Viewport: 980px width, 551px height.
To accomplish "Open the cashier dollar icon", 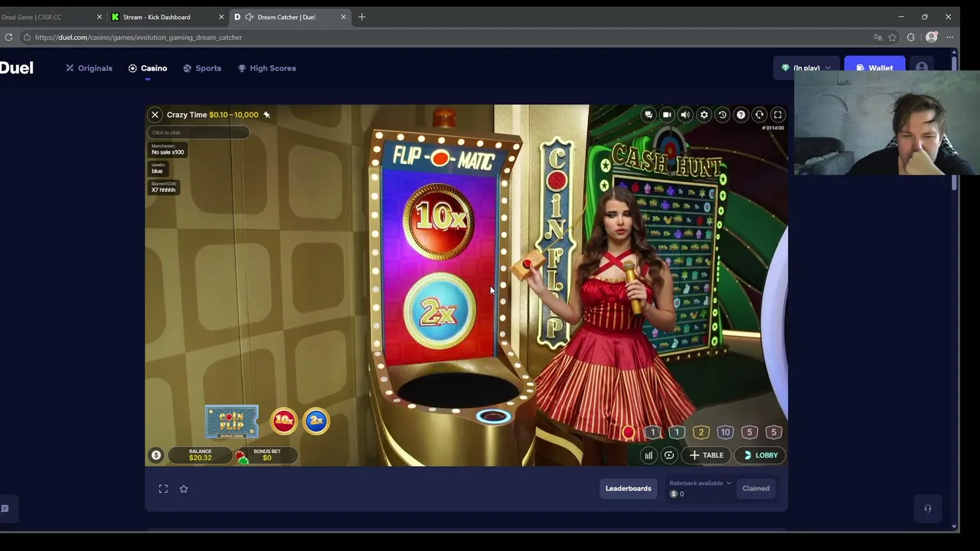I will coord(156,455).
